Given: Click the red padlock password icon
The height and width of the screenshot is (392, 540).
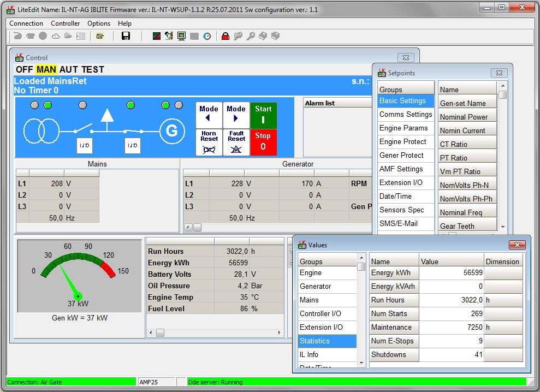Looking at the screenshot, I should point(225,36).
